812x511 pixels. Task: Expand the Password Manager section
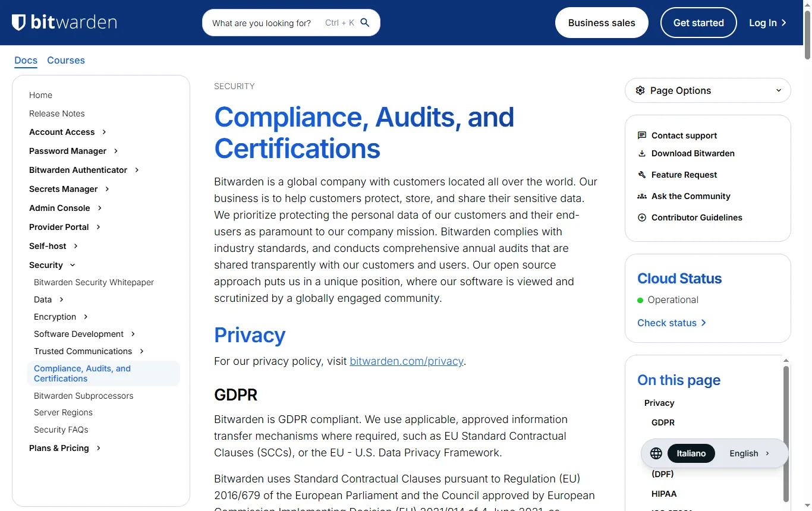coord(116,151)
